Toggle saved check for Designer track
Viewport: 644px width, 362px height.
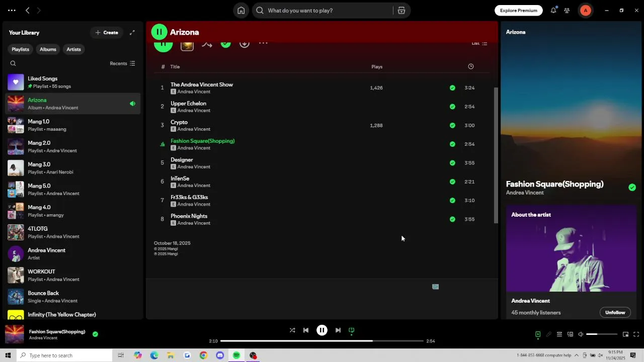click(452, 163)
